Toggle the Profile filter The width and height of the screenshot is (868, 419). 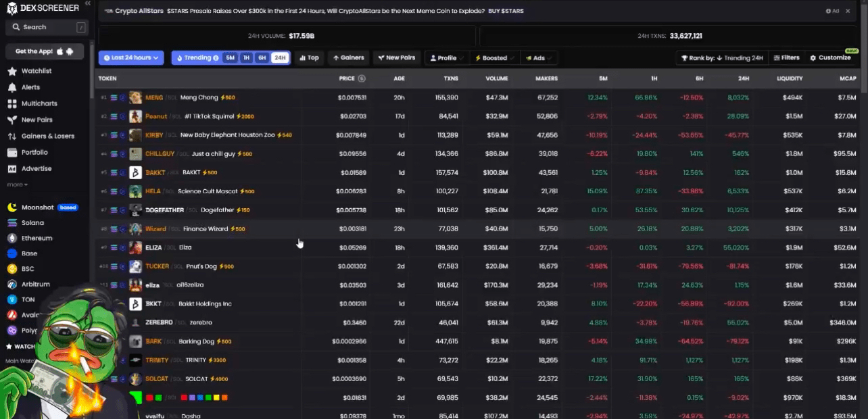[445, 58]
